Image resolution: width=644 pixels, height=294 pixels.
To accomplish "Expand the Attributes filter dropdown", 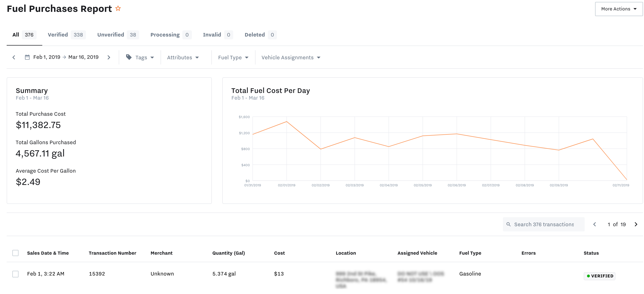I will [183, 57].
